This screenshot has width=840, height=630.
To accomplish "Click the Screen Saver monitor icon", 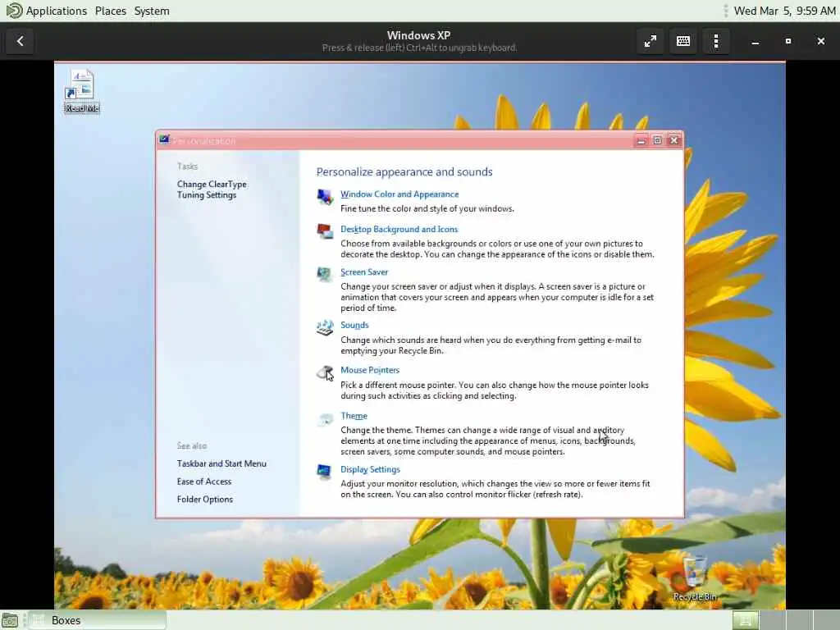I will tap(325, 274).
